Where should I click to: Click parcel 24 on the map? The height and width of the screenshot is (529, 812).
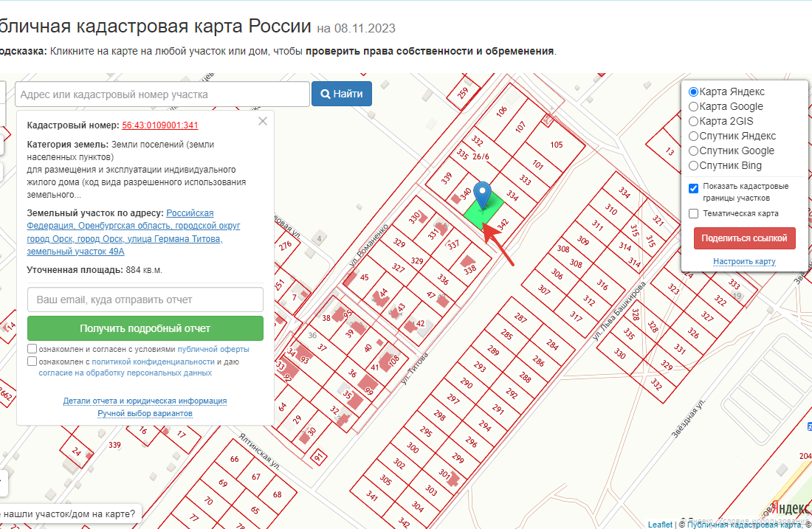tap(77, 452)
